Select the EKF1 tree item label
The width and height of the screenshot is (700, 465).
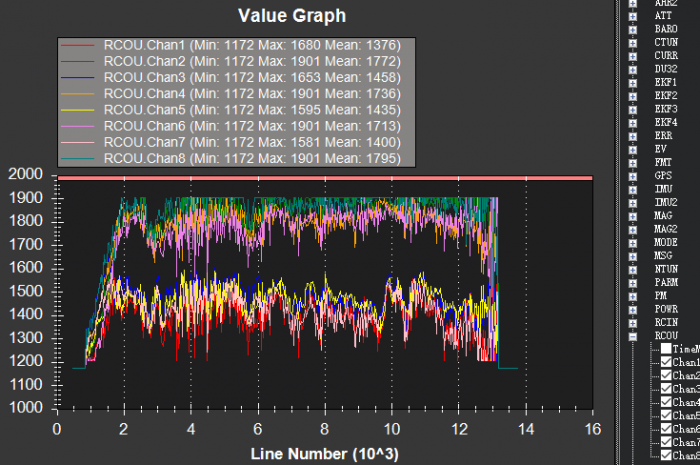tap(666, 82)
